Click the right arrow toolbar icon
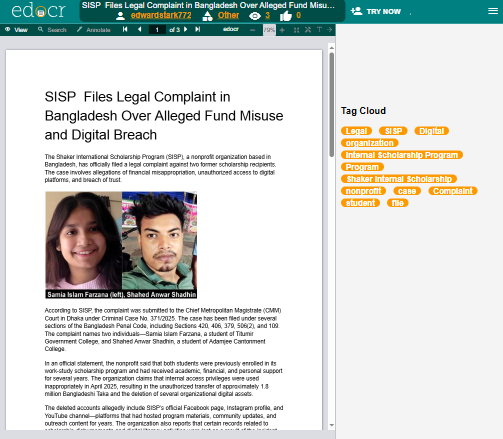 coord(330,30)
